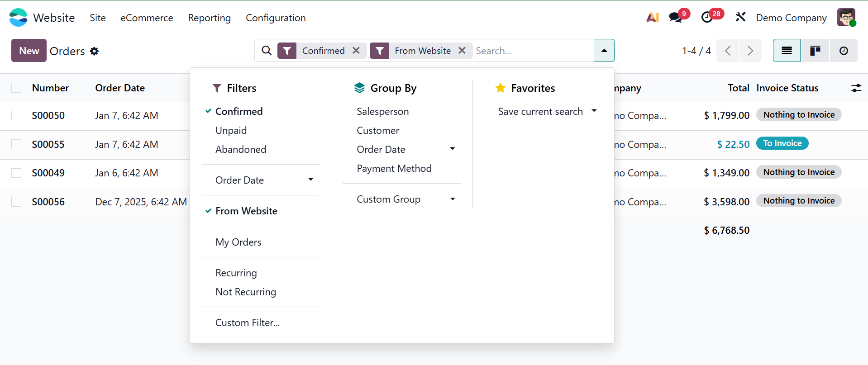Apply the Unpaid filter
Image resolution: width=868 pixels, height=365 pixels.
point(231,131)
